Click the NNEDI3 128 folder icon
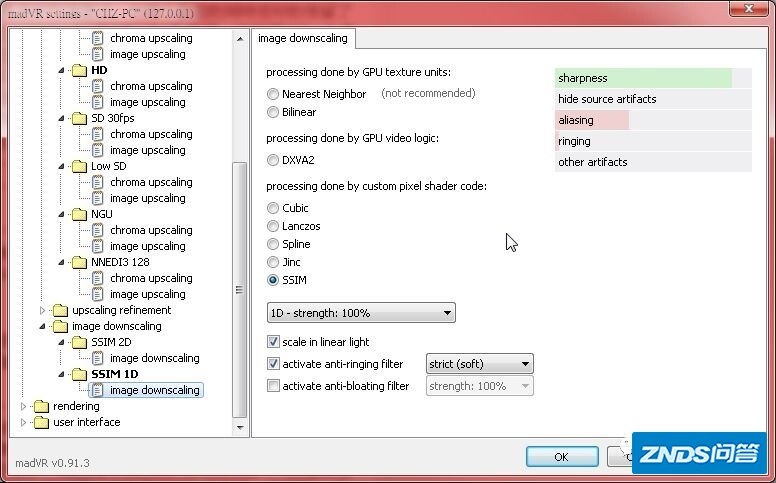 click(x=80, y=262)
